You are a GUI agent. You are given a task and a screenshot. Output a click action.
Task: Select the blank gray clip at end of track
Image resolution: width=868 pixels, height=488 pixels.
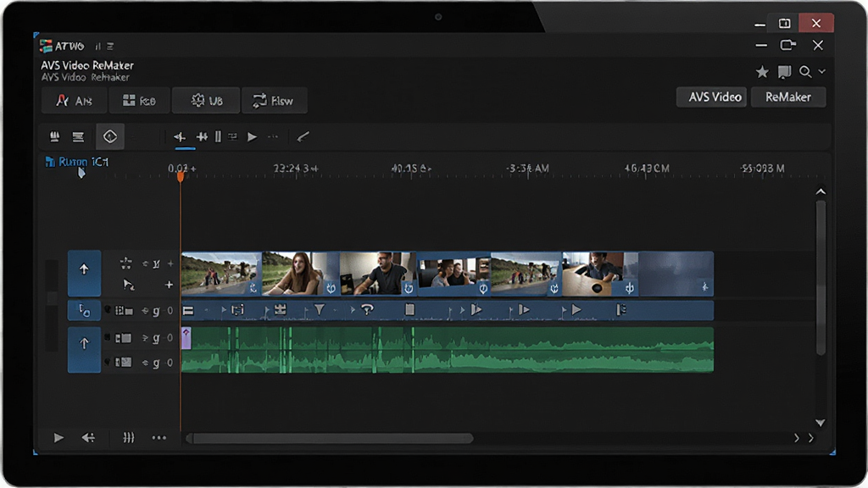pyautogui.click(x=676, y=274)
